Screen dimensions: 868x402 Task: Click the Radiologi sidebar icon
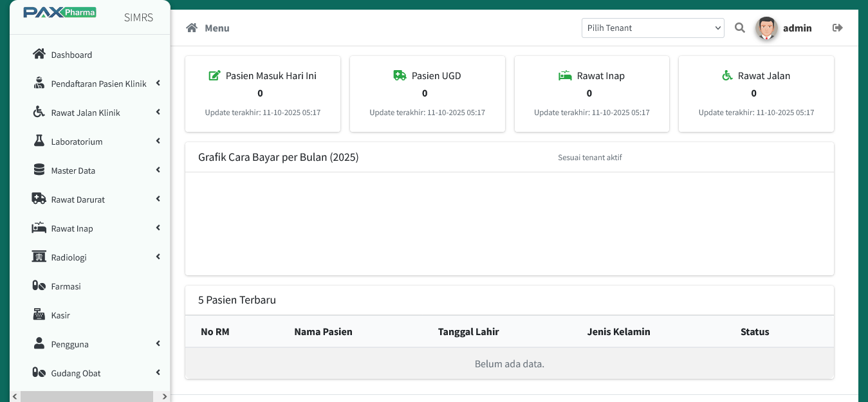coord(39,257)
